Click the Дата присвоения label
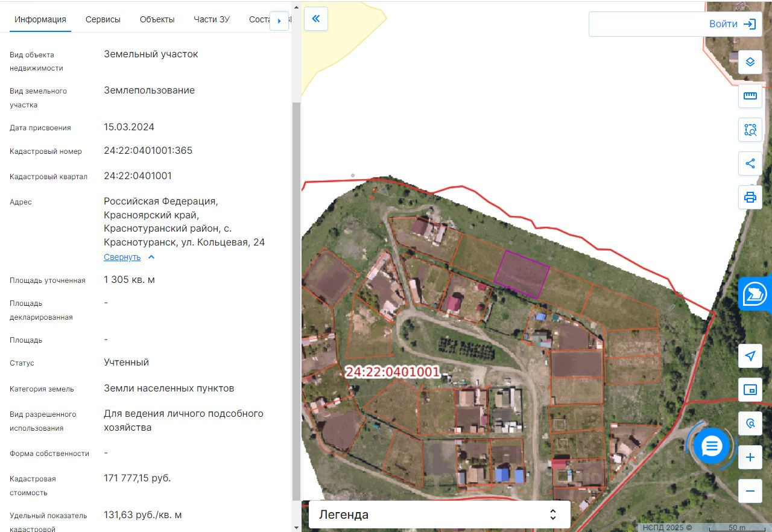The image size is (772, 532). point(40,128)
